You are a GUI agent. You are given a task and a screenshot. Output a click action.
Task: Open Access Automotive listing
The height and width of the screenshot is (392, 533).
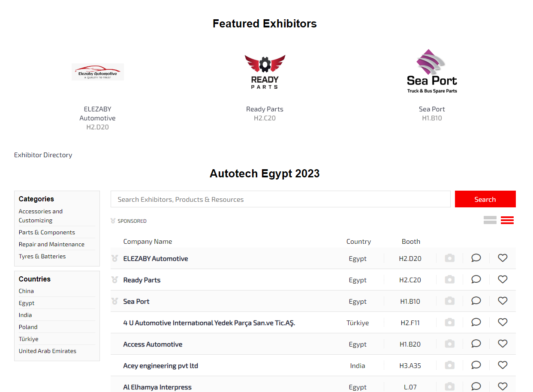point(153,344)
